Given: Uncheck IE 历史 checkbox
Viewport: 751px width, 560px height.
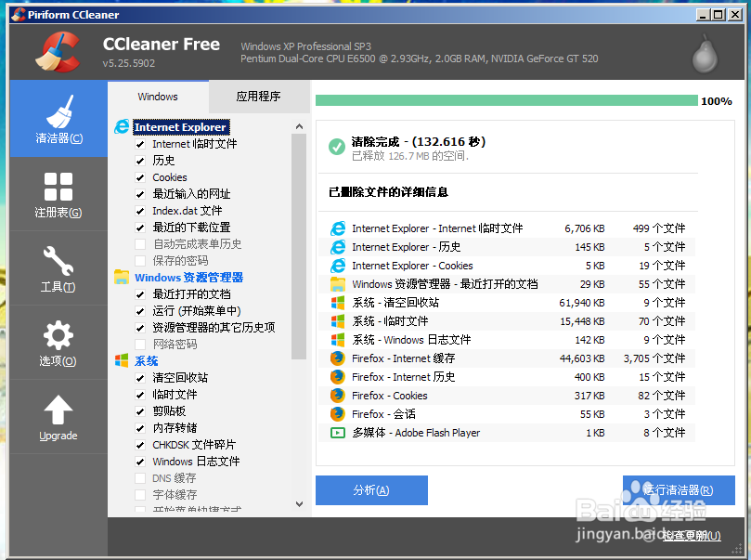Looking at the screenshot, I should point(140,161).
